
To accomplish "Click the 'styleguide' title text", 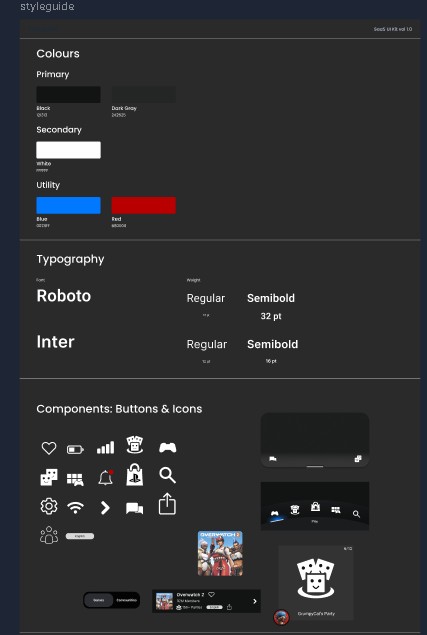I will pos(47,6).
